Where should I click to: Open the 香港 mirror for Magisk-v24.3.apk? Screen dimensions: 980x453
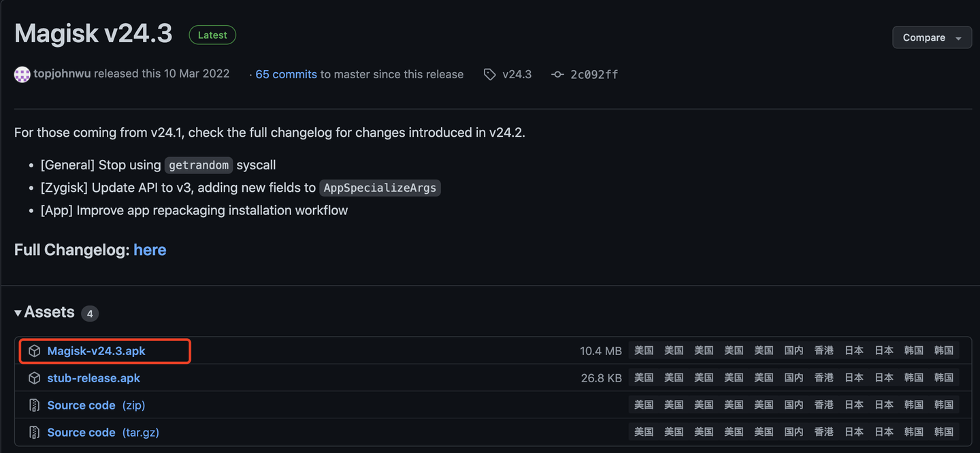(x=823, y=350)
